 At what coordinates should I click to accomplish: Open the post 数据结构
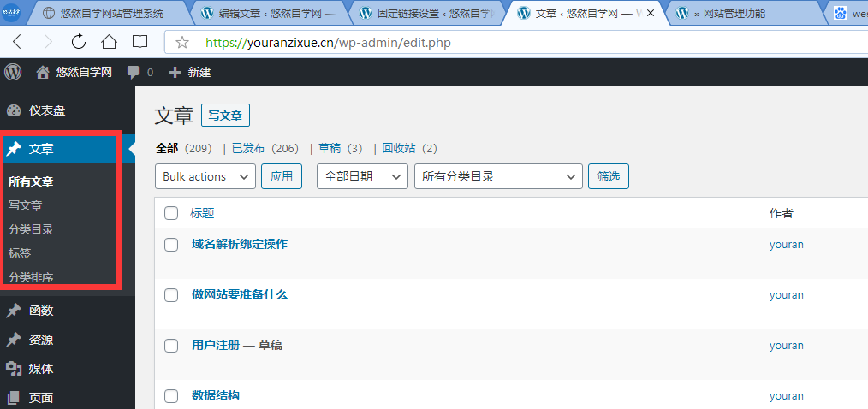(x=216, y=395)
